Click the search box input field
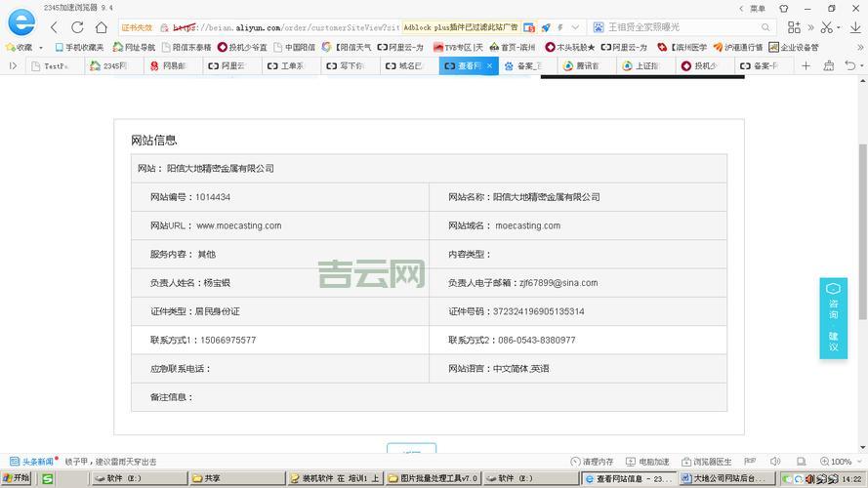 (x=682, y=27)
